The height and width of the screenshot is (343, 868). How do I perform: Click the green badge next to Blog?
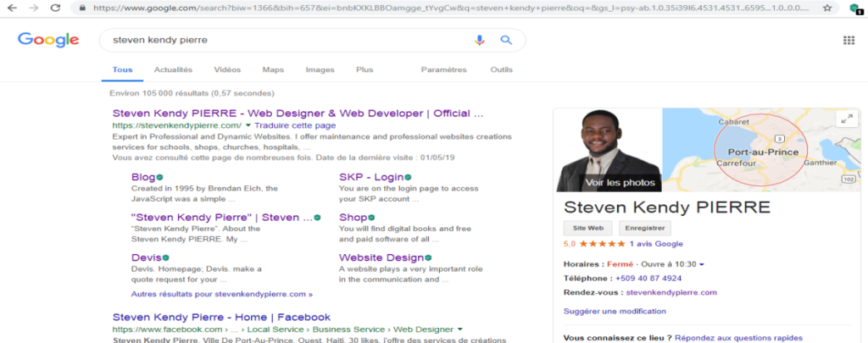[159, 177]
